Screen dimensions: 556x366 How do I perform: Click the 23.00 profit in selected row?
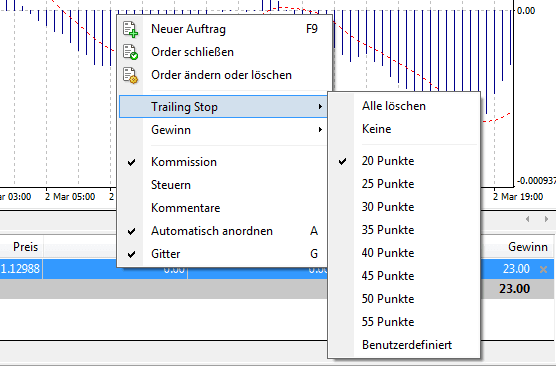[x=516, y=269]
